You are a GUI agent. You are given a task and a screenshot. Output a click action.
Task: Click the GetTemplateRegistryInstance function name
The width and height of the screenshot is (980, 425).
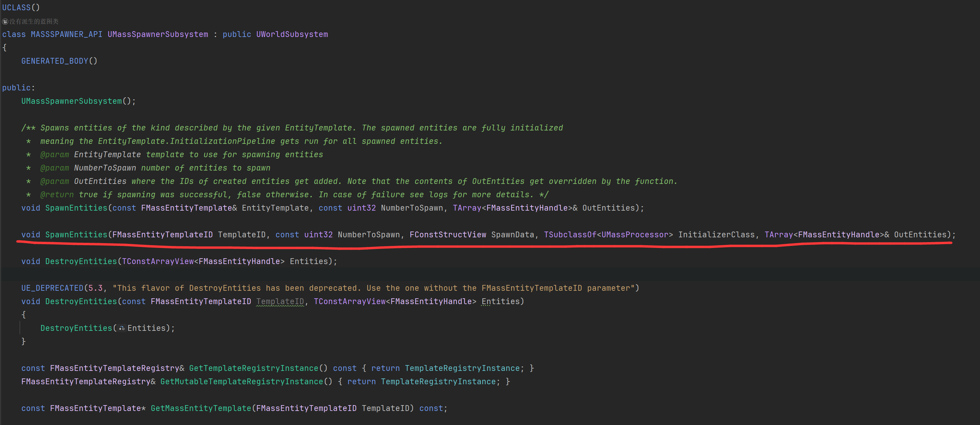[253, 368]
